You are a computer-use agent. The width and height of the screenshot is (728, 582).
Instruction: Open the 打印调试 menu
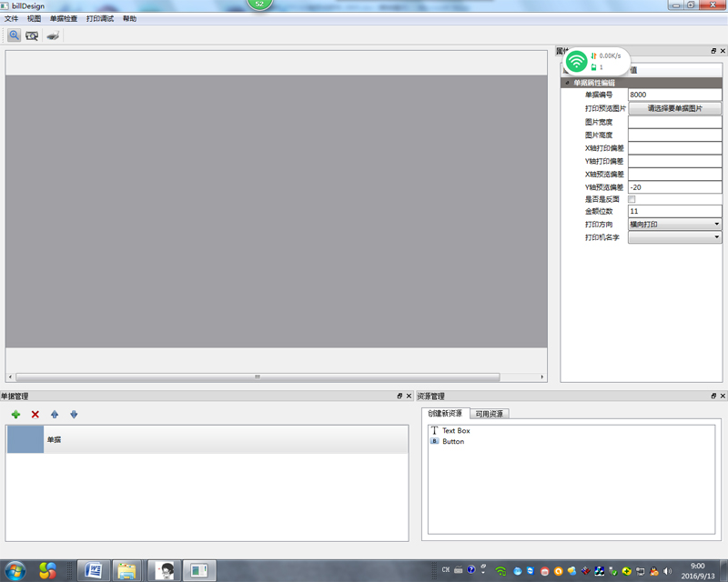[99, 18]
